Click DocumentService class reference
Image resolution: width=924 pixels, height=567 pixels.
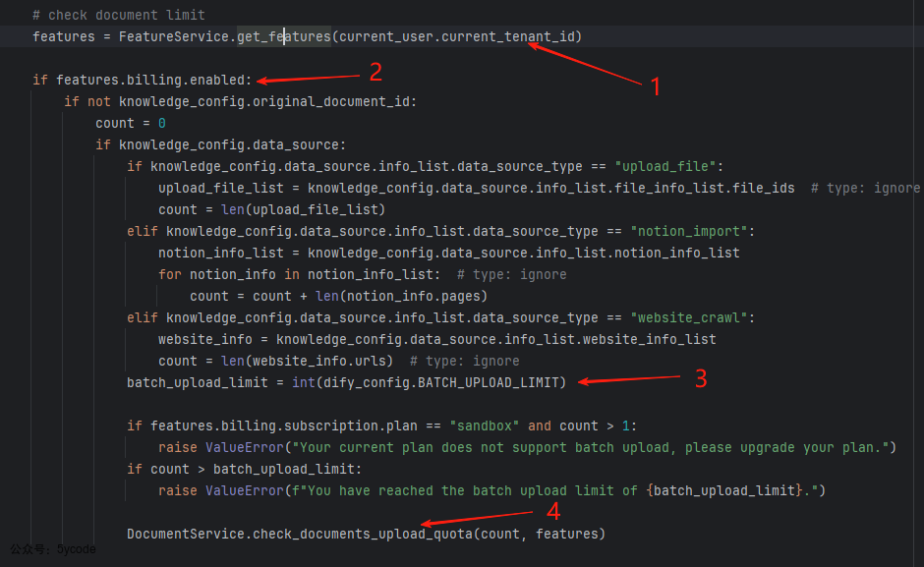(185, 534)
